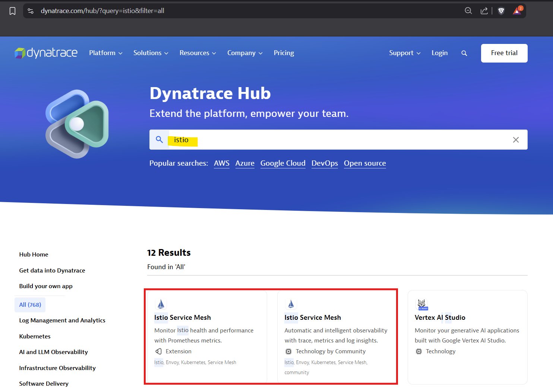
Task: Click Technology by Community chip icon
Action: tap(288, 351)
